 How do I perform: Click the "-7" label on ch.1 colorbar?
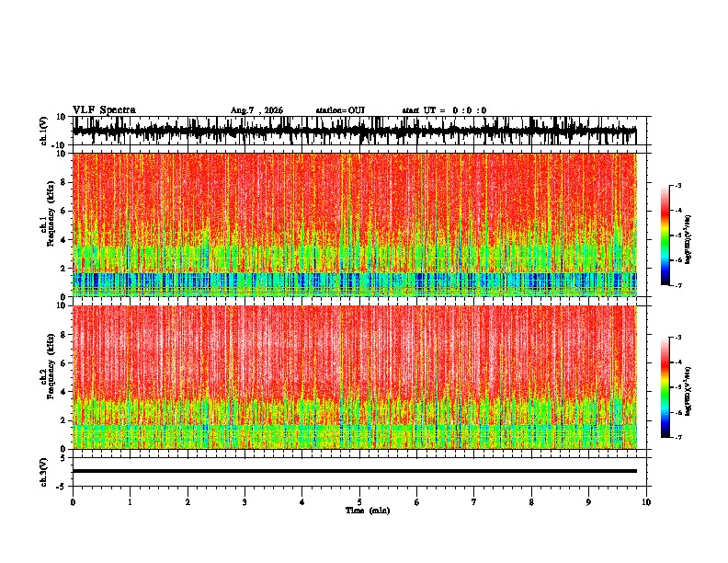678,285
